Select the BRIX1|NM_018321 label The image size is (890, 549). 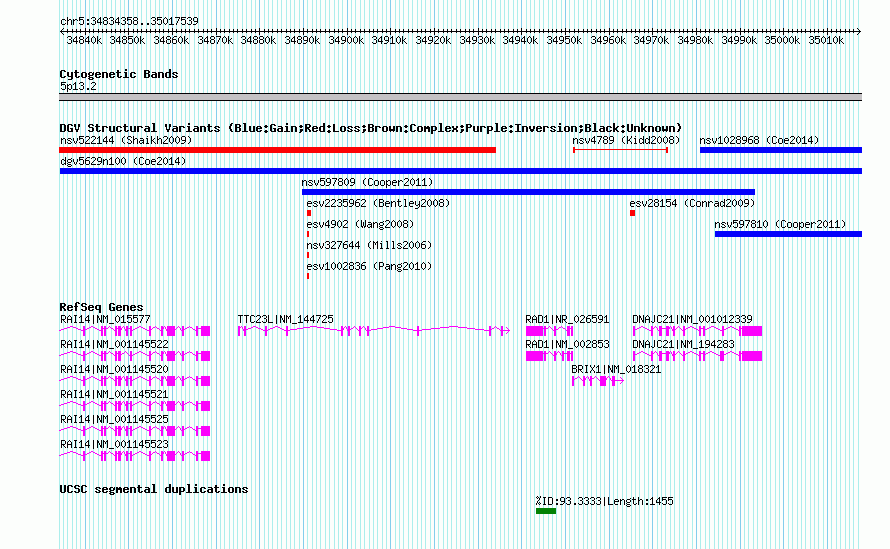click(616, 370)
